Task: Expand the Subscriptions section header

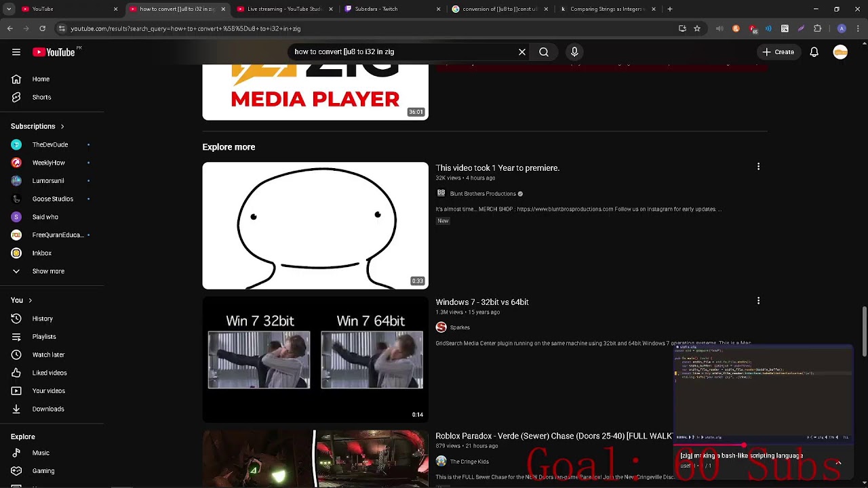Action: tap(38, 126)
